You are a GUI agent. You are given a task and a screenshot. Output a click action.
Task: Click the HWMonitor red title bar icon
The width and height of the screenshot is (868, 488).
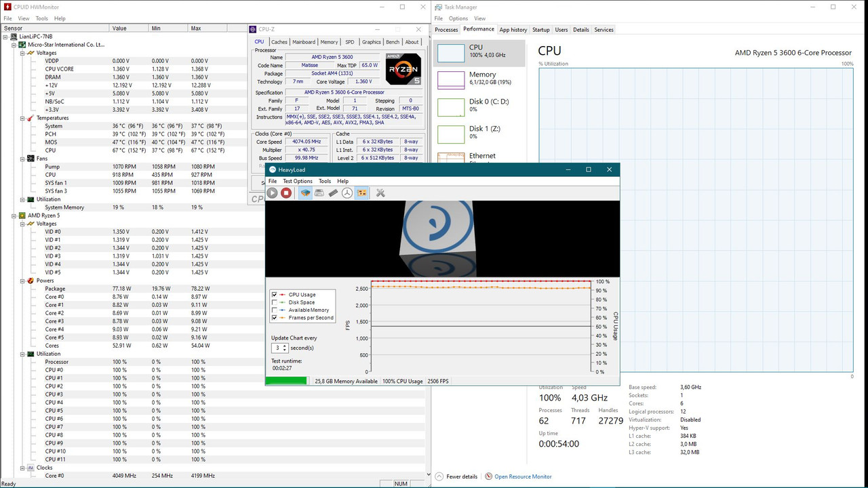coord(7,7)
